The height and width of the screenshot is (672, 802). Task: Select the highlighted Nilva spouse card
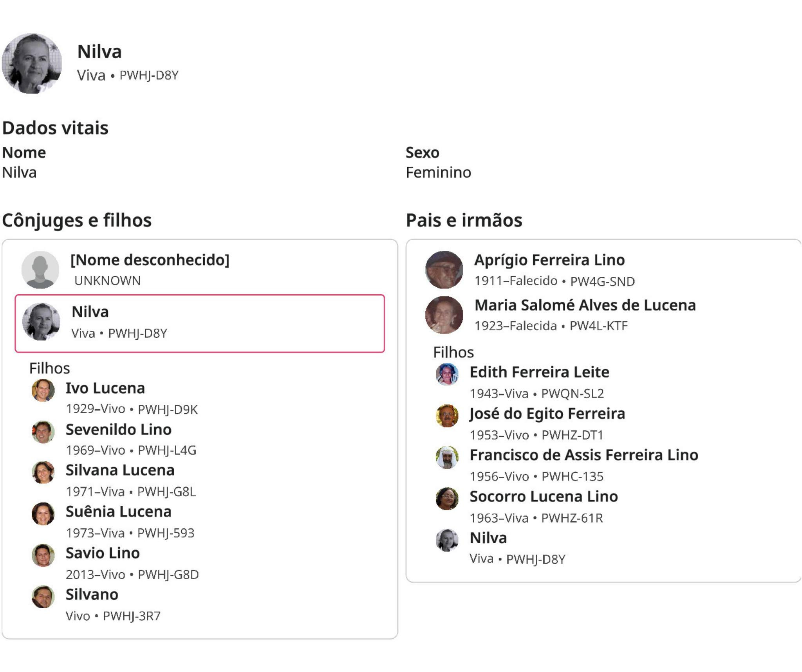point(200,323)
